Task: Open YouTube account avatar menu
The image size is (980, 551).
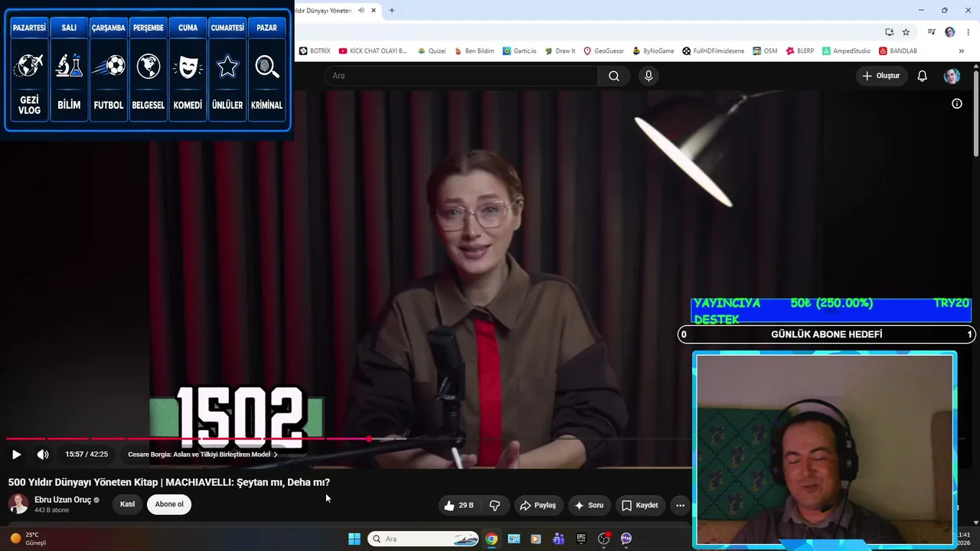Action: click(952, 76)
